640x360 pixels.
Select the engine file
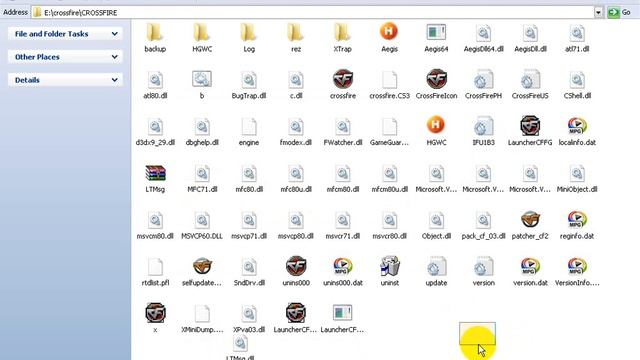coord(249,127)
